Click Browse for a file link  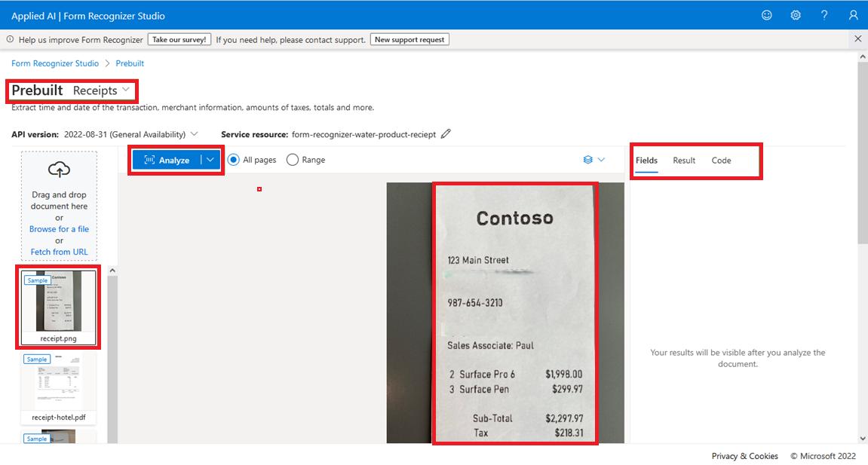pyautogui.click(x=60, y=229)
